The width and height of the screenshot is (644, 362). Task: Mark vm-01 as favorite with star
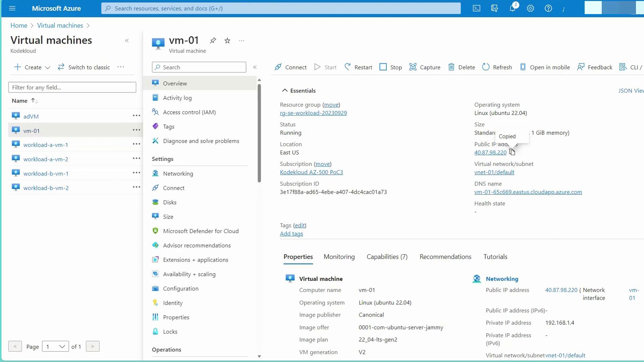227,41
